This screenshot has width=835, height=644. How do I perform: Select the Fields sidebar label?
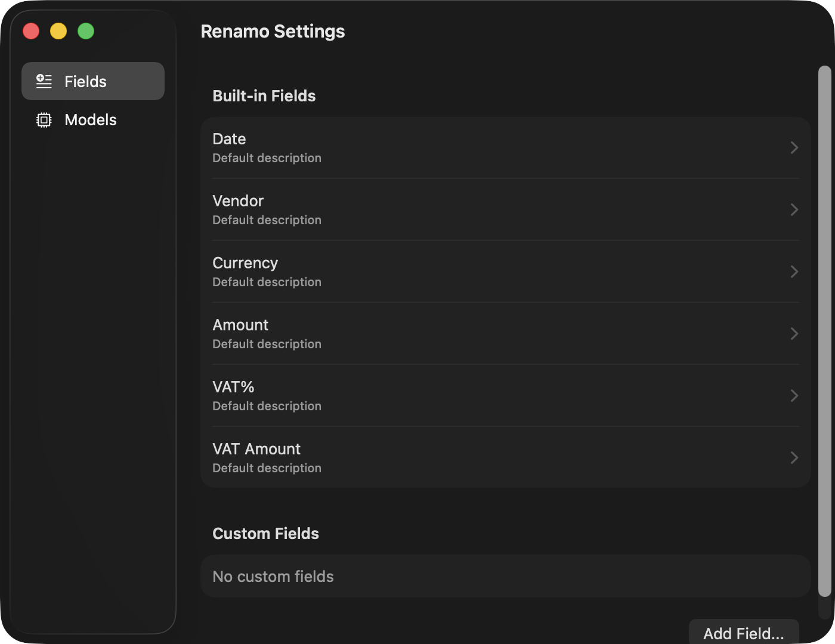coord(85,82)
